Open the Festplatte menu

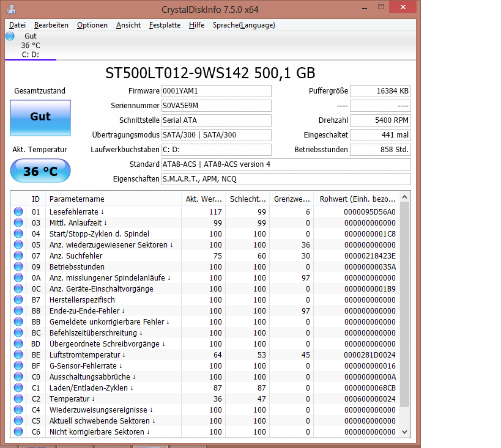point(165,25)
